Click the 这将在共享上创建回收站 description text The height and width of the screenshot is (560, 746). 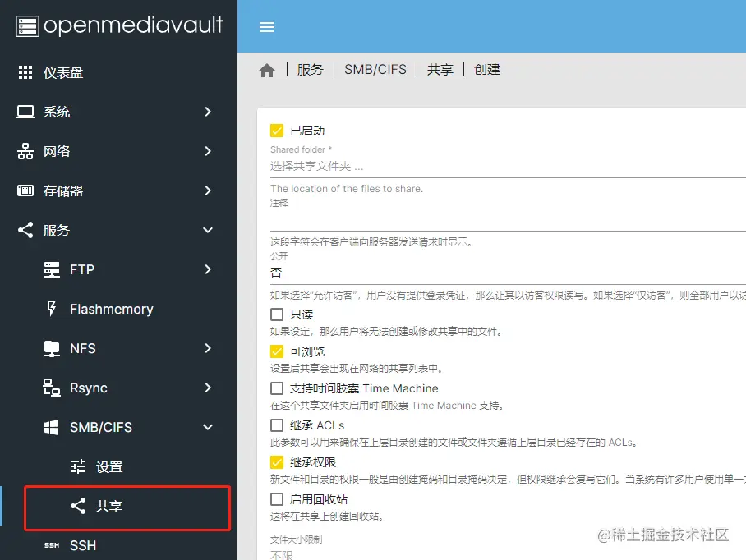(x=327, y=516)
